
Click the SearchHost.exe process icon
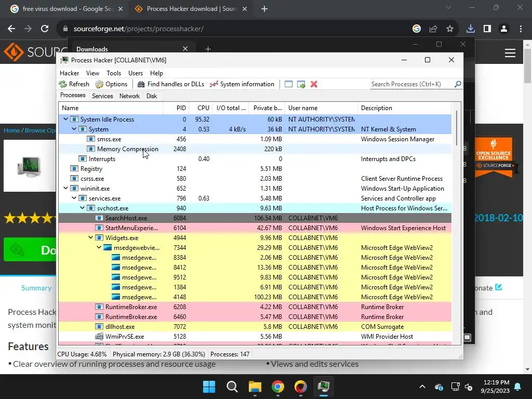click(99, 218)
